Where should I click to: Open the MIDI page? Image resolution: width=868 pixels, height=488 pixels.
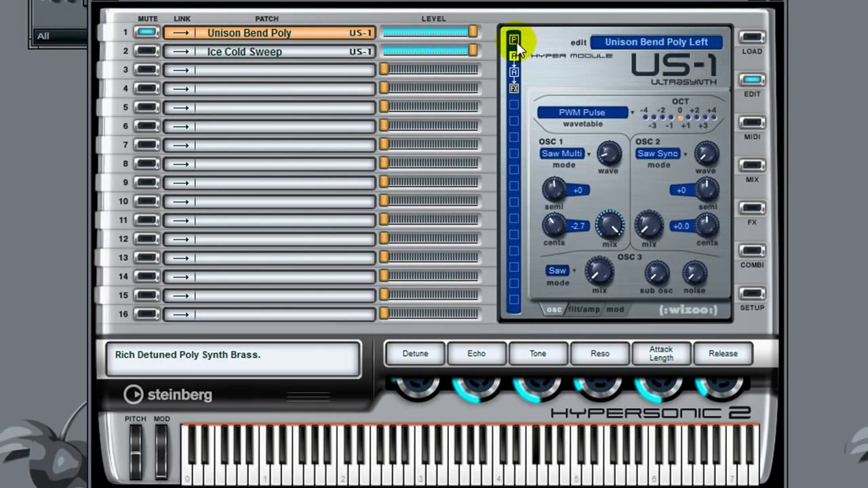point(751,123)
